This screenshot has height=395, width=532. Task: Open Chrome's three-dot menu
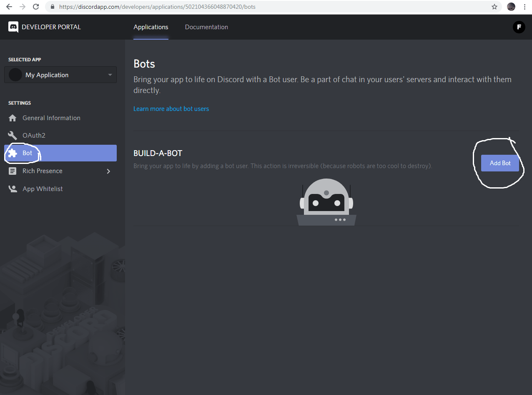tap(524, 7)
